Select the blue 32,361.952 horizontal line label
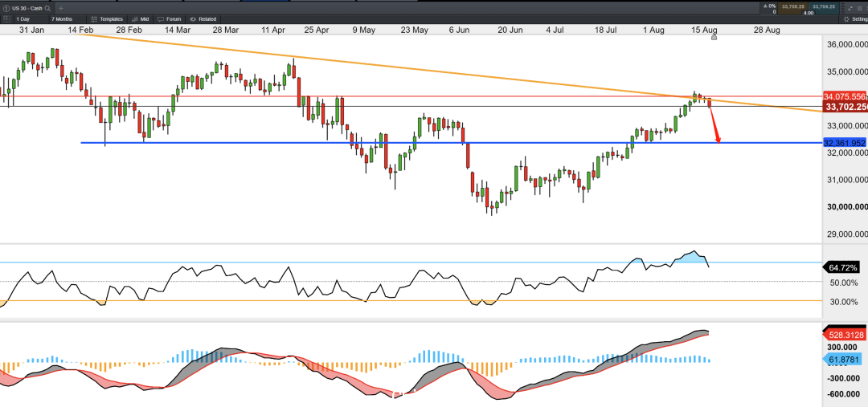Screen dimensions: 868x407 pos(845,143)
